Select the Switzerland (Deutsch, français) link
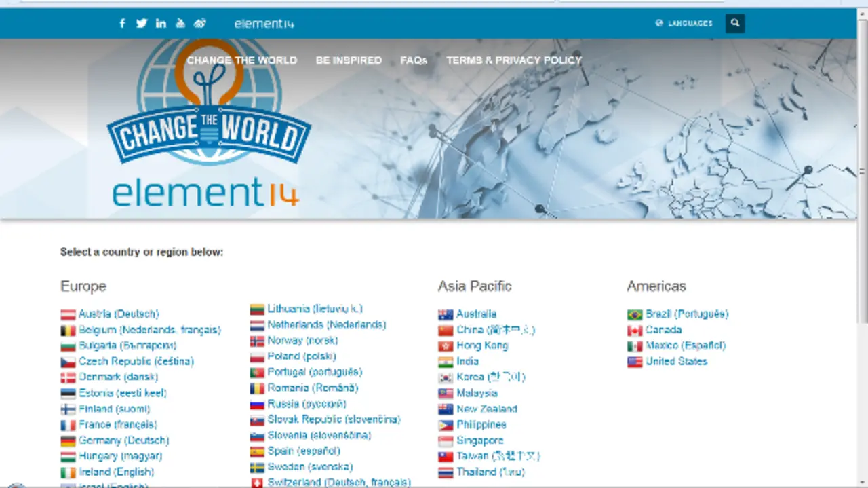868x488 pixels. (x=339, y=483)
